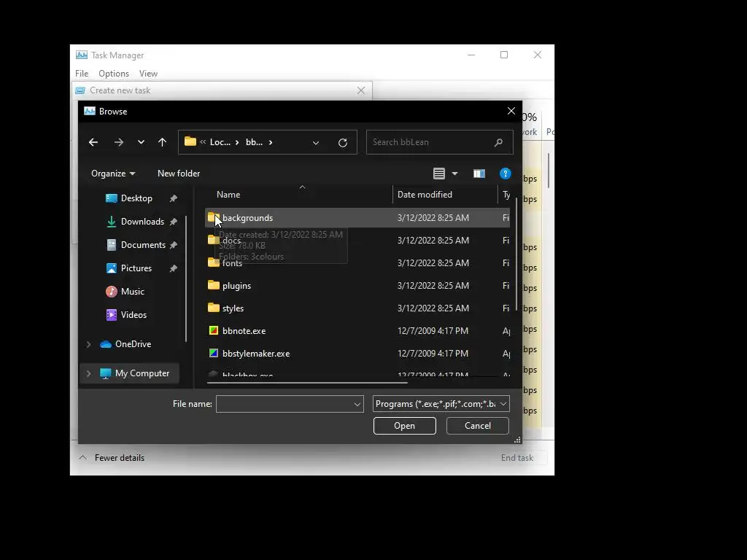Toggle the preview pane
This screenshot has height=560, width=747.
tap(479, 174)
